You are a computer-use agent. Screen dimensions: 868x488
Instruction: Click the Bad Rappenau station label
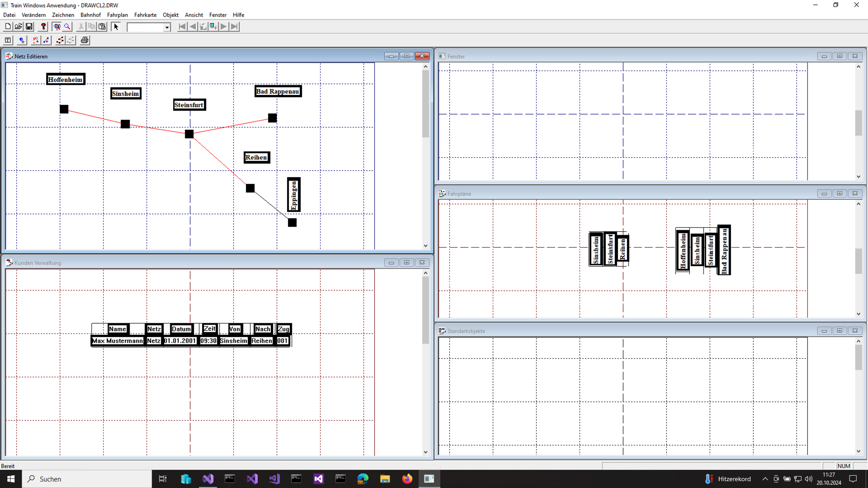tap(278, 91)
